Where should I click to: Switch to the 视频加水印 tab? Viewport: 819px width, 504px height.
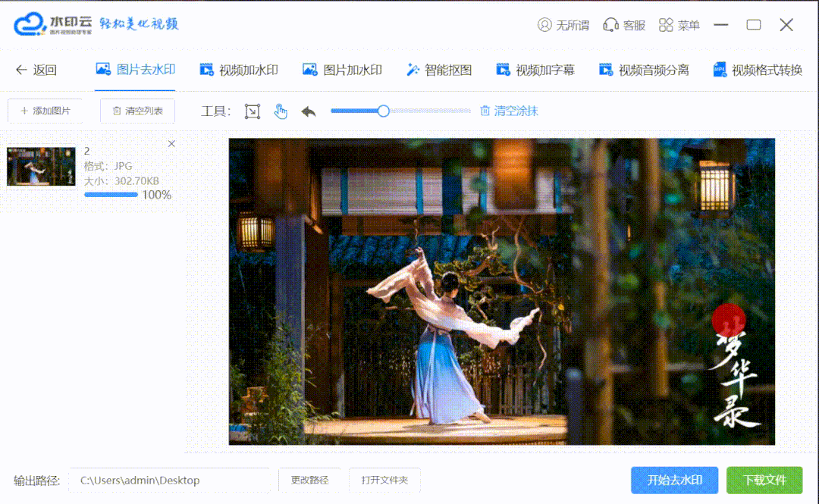click(x=239, y=70)
